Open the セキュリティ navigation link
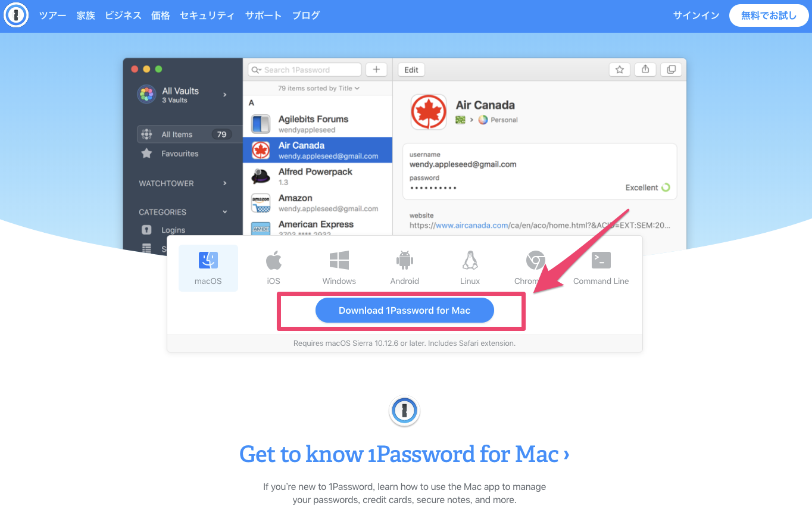Image resolution: width=812 pixels, height=531 pixels. (x=207, y=16)
